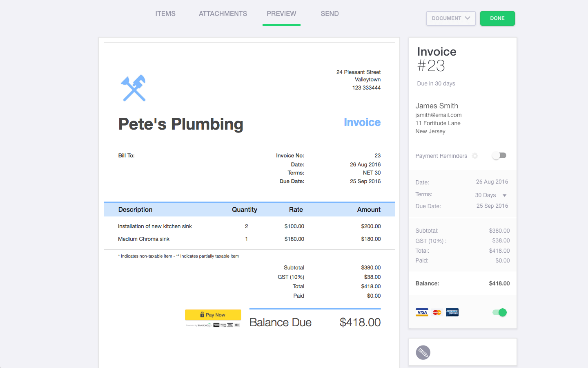Open the Document dropdown menu
588x368 pixels.
451,18
